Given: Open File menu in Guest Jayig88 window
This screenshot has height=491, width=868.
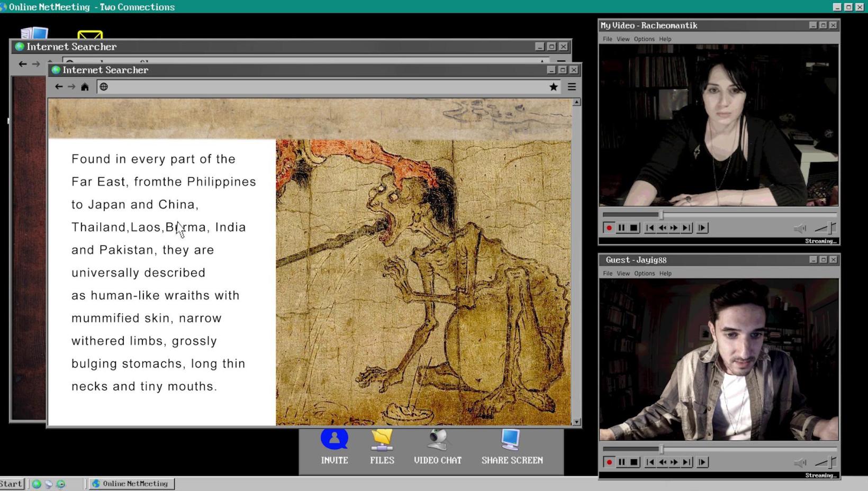Looking at the screenshot, I should pyautogui.click(x=607, y=274).
